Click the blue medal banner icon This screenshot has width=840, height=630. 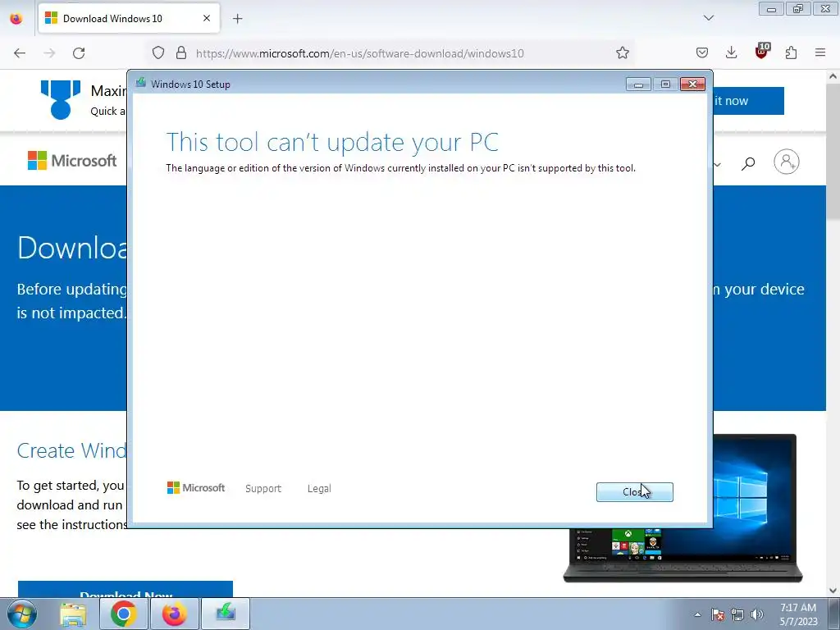click(x=61, y=99)
